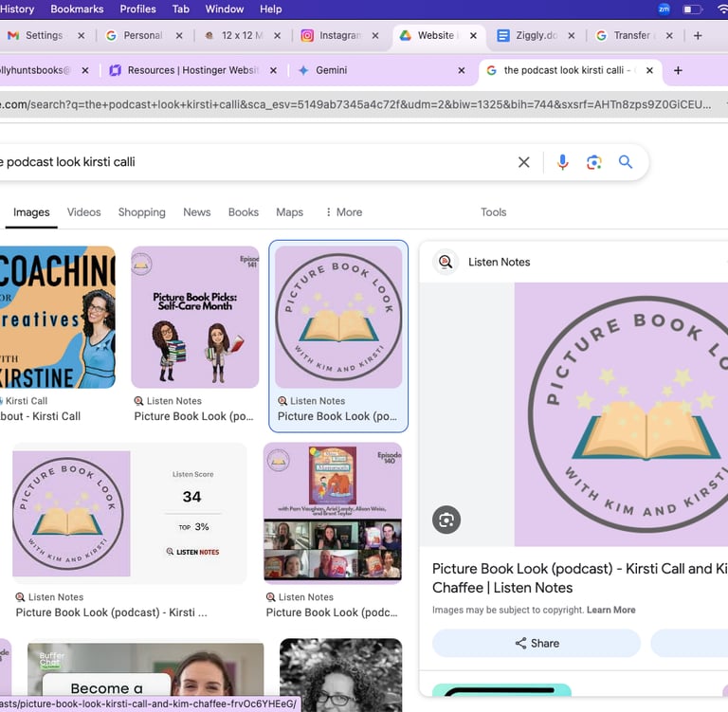Open the Tools options
This screenshot has height=712, width=728.
[x=493, y=212]
